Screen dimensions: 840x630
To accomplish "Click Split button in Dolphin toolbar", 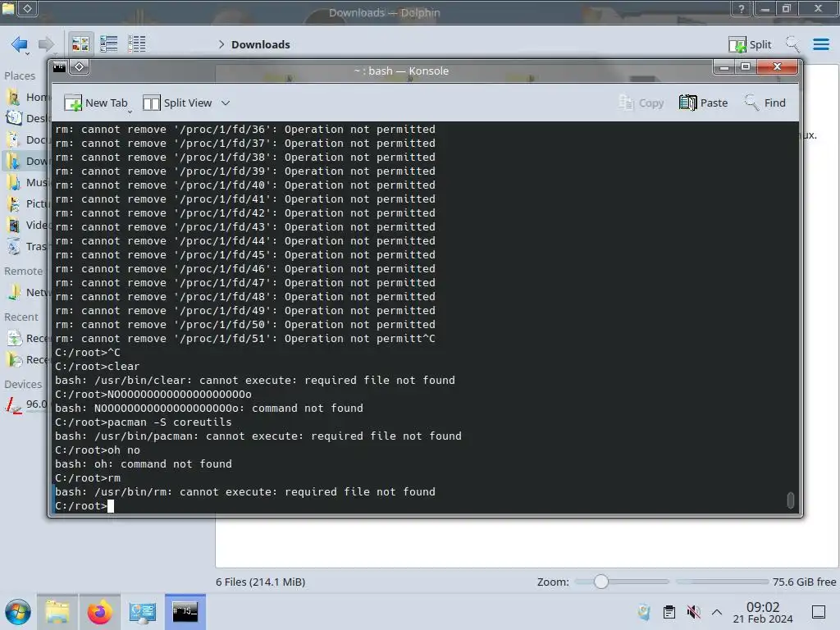I will coord(750,44).
